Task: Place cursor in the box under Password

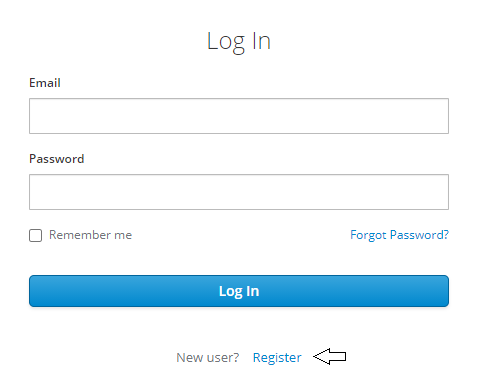Action: 239,192
